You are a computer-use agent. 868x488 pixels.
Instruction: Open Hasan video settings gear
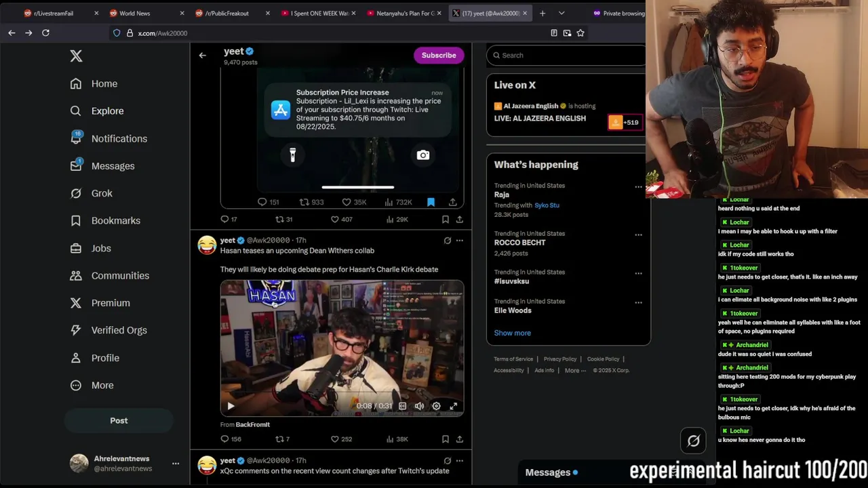tap(436, 406)
